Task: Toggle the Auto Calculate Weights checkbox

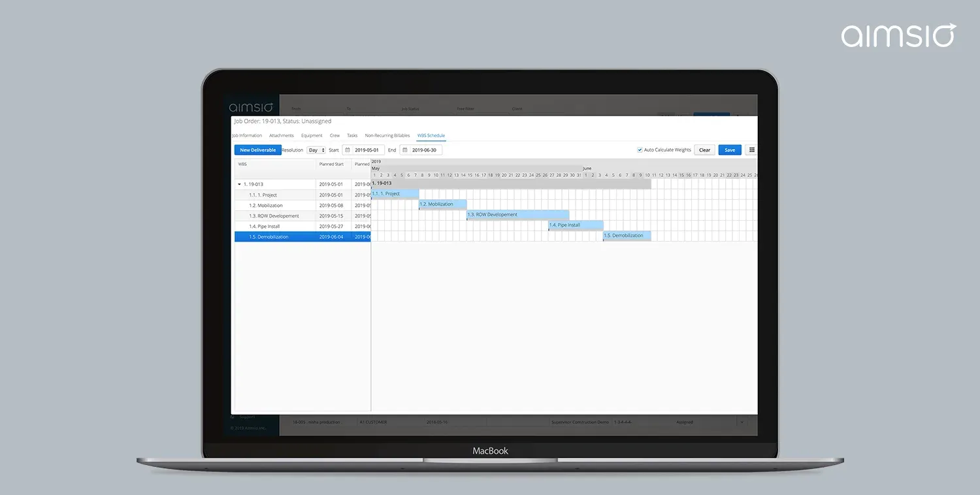Action: [x=640, y=150]
